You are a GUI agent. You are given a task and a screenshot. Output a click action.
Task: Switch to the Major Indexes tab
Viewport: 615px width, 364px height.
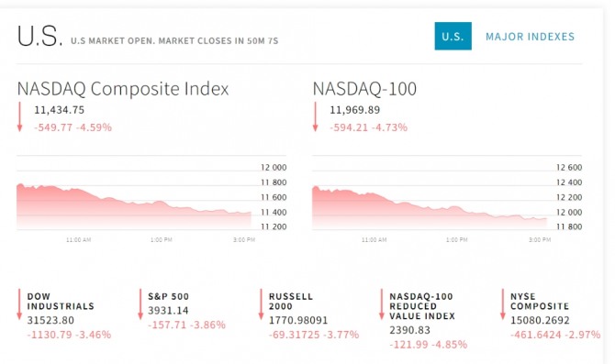(530, 37)
